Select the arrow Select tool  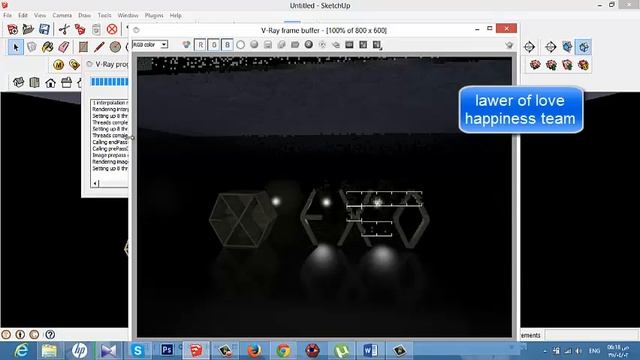(16, 47)
